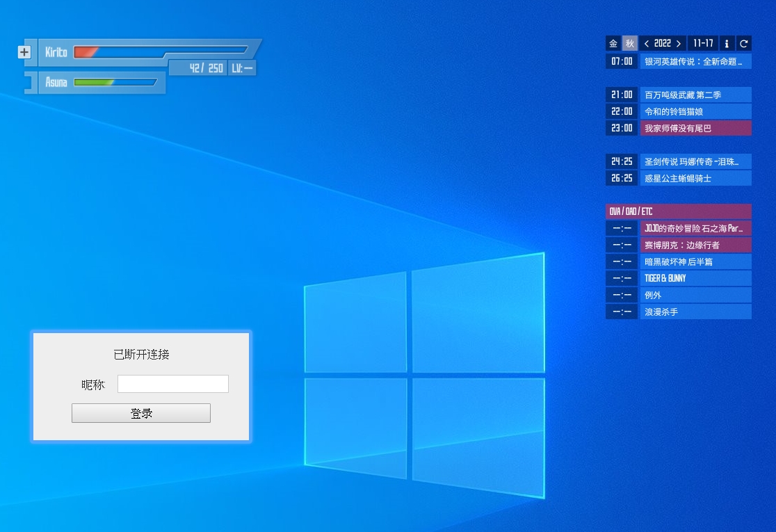This screenshot has width=776, height=532.
Task: Open 暗黑破坏神 后半篇 entry
Action: 696,261
